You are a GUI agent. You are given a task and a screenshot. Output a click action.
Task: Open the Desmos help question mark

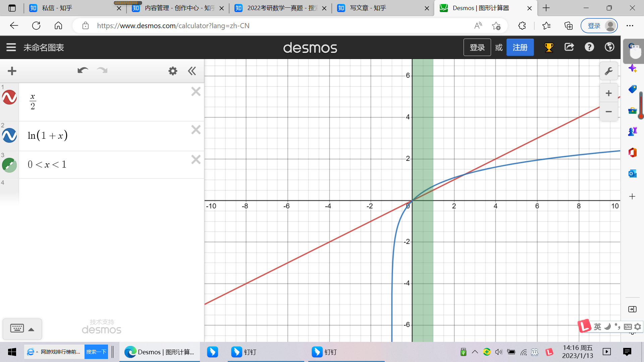(x=589, y=47)
